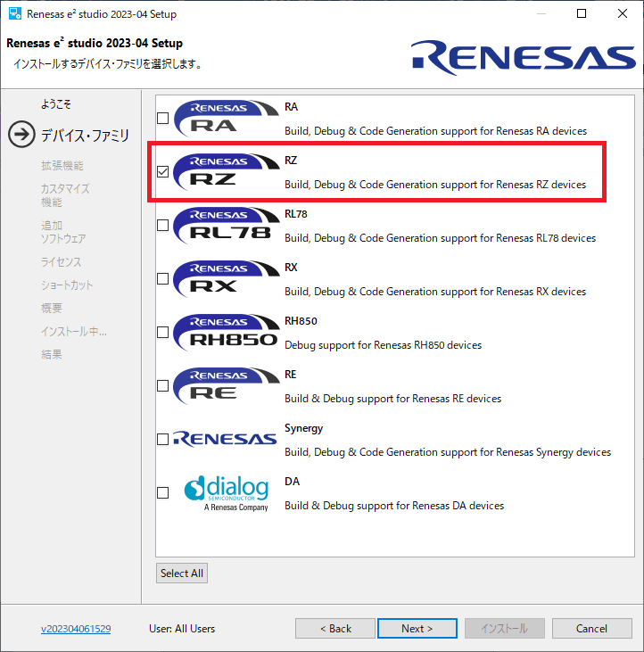This screenshot has height=652, width=644.
Task: Click the DA devices description text
Action: (x=394, y=506)
